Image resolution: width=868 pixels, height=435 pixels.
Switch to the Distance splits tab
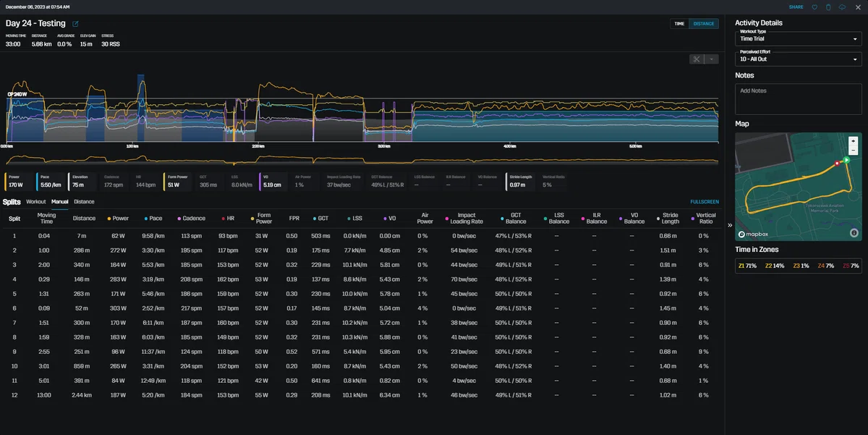tap(84, 202)
